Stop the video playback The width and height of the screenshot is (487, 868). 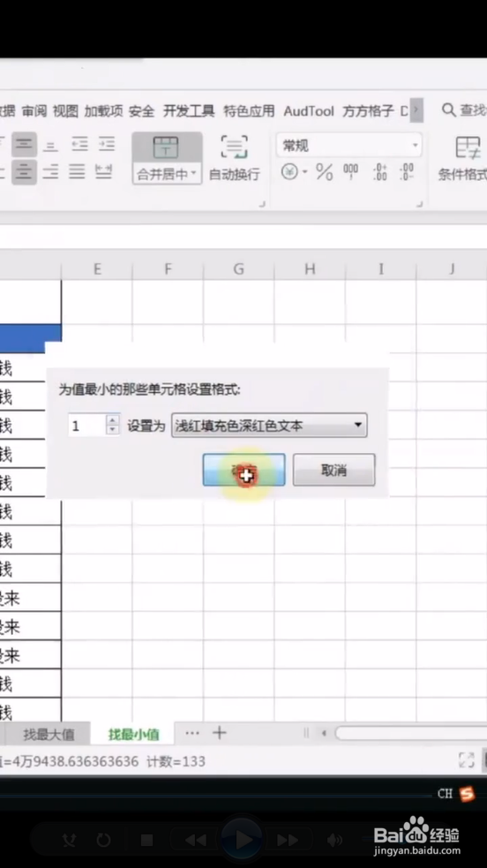click(146, 841)
